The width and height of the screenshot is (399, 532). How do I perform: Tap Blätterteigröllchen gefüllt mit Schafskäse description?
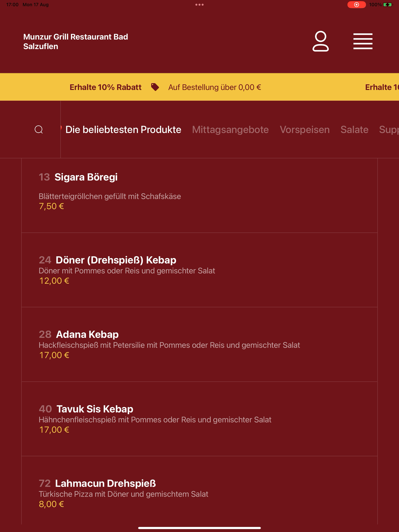coord(110,196)
